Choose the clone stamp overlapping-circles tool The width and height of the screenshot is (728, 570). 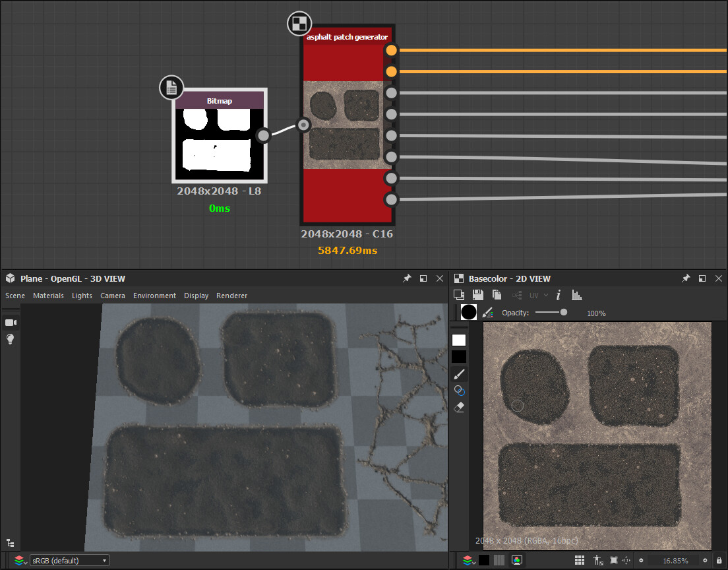tap(460, 391)
